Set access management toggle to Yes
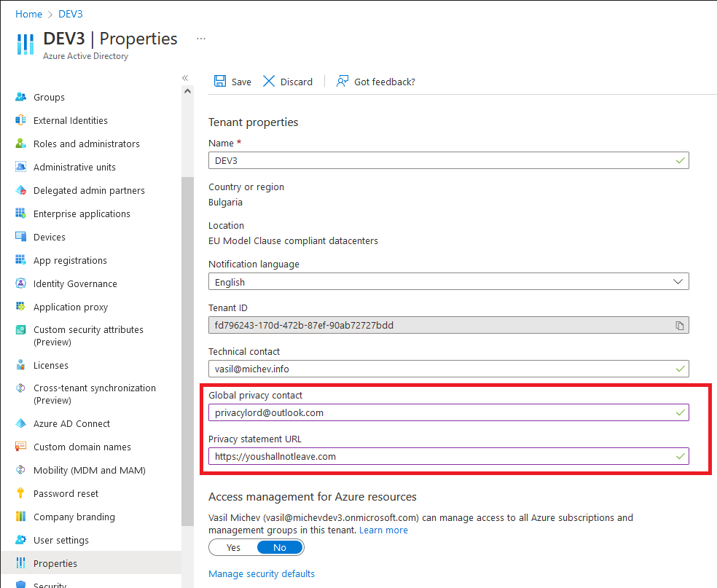The height and width of the screenshot is (588, 717). pos(233,547)
